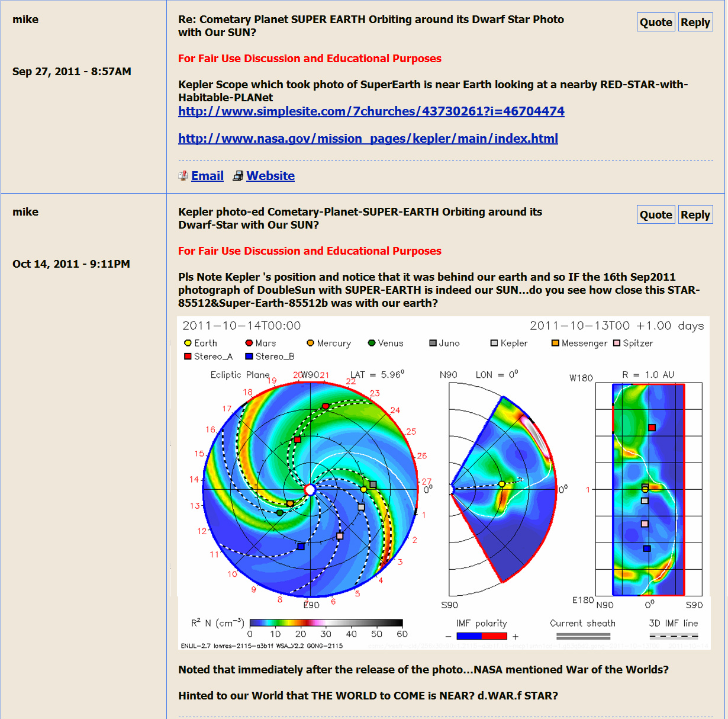Click title 'Kepler photo-ed Cometary-Planet-SUPER-EARTH Orbiting'
This screenshot has height=719, width=728.
click(360, 219)
